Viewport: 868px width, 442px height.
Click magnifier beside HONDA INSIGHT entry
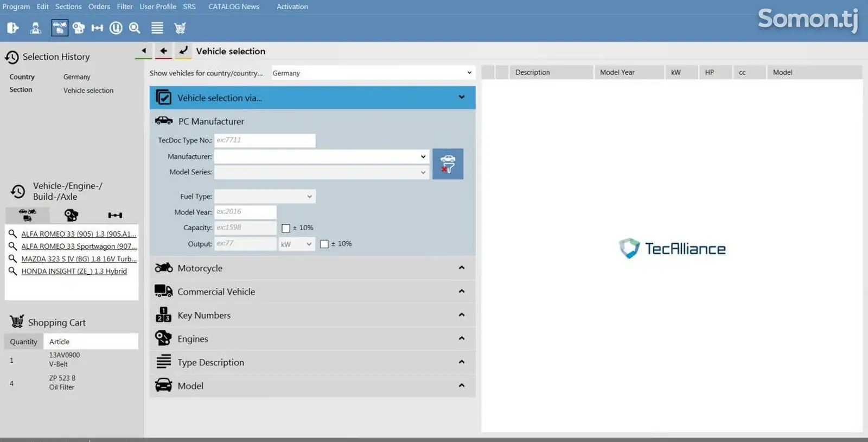pos(12,271)
